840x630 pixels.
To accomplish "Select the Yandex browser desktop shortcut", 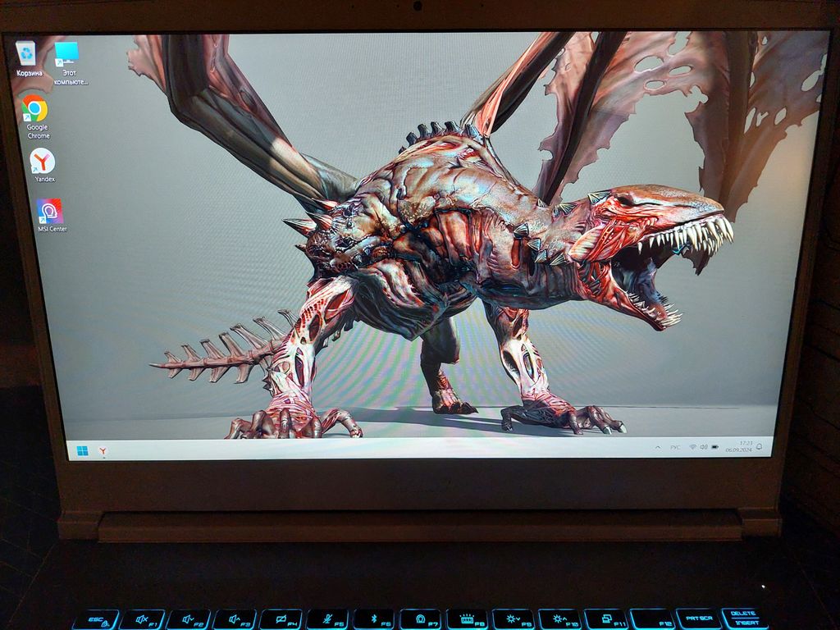I will coord(43,166).
